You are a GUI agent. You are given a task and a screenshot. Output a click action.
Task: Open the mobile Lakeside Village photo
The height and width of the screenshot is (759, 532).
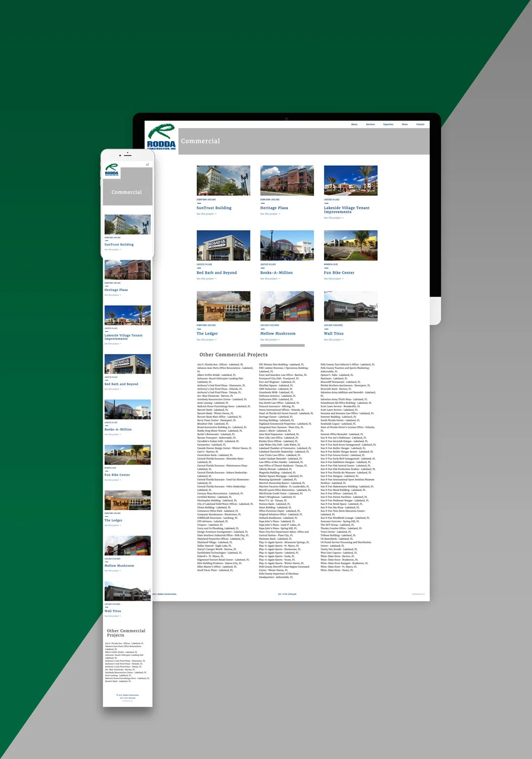click(127, 315)
